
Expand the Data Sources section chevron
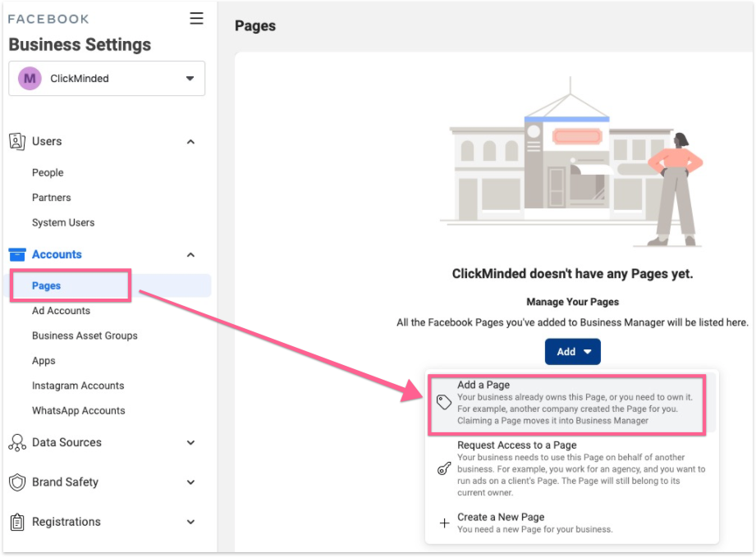(190, 443)
